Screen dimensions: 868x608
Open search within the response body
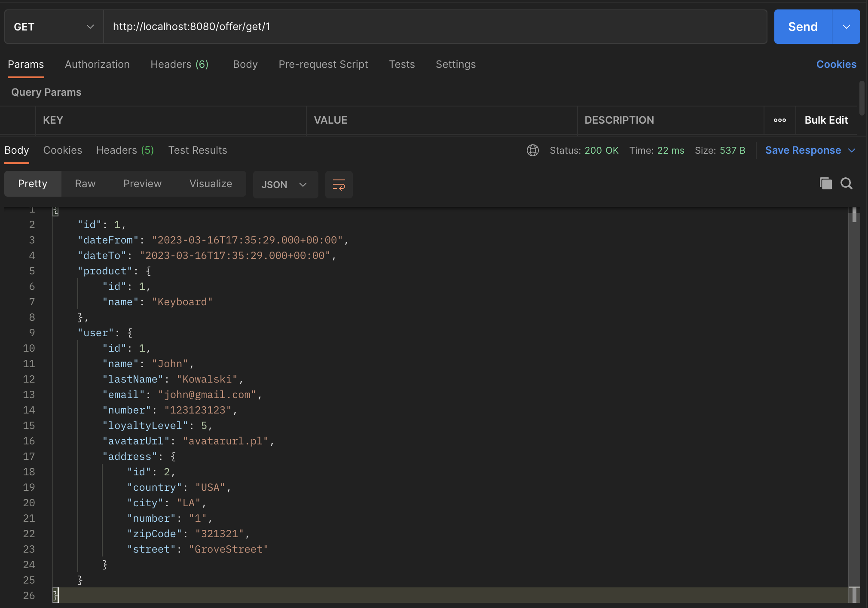point(846,183)
